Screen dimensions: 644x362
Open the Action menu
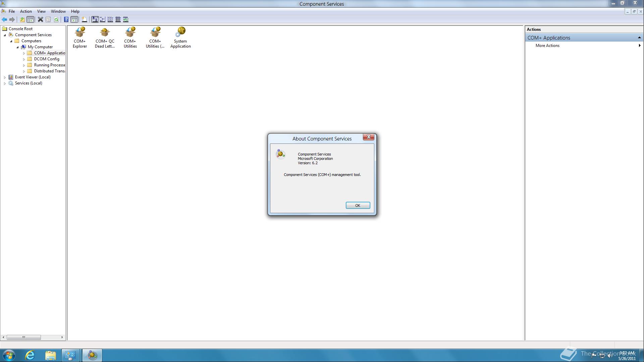(26, 11)
